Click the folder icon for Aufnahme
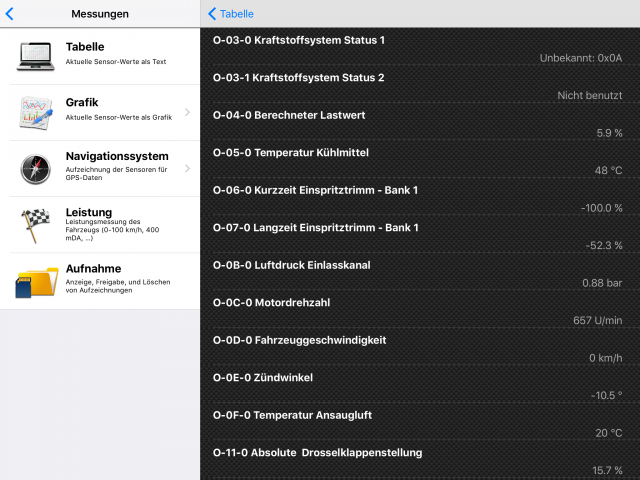 click(36, 282)
